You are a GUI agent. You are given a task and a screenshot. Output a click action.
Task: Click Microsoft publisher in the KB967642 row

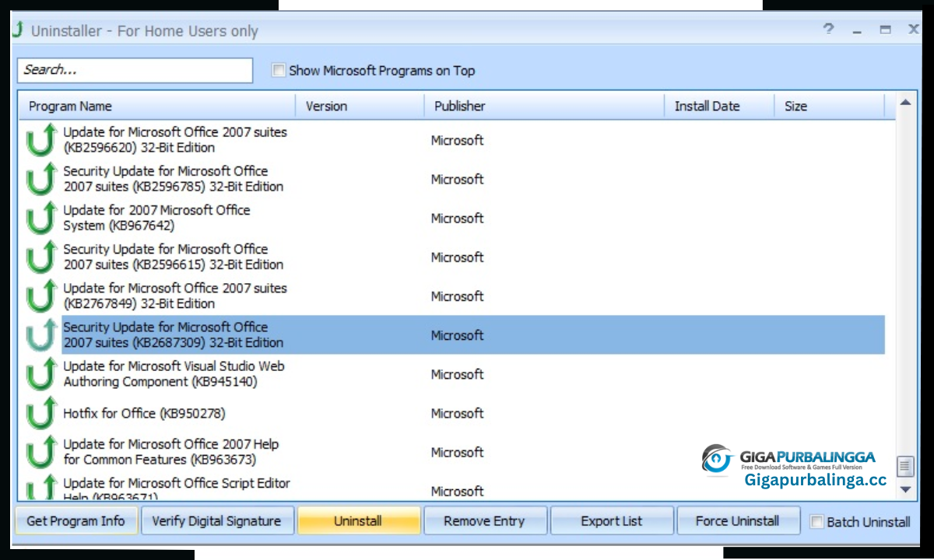(x=458, y=218)
